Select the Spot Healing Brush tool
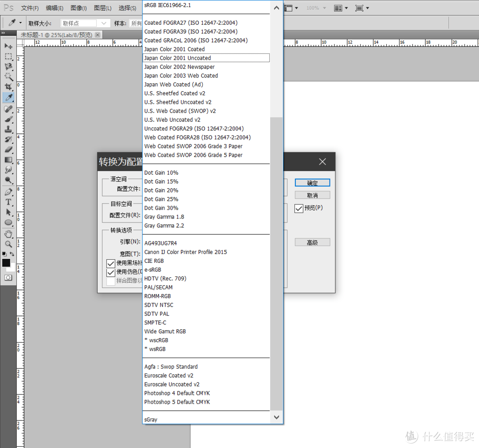Screen dimensions: 479x448 coord(8,109)
